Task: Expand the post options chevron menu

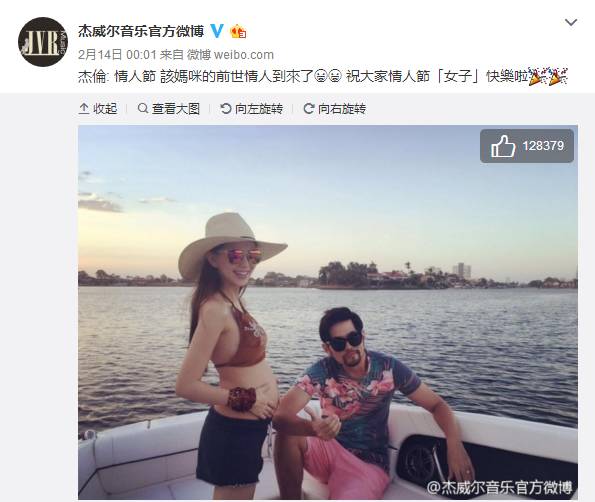Action: tap(571, 23)
